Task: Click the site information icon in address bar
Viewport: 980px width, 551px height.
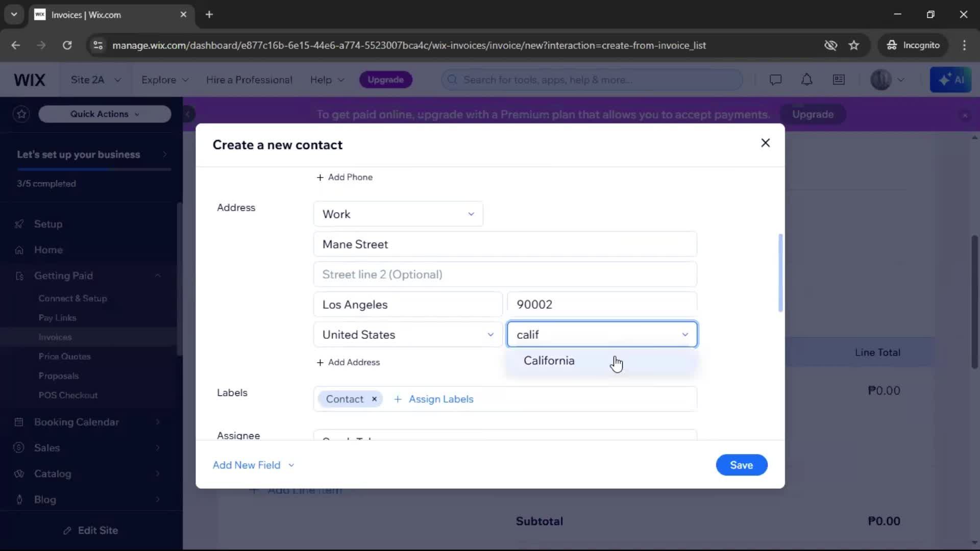Action: coord(97,45)
